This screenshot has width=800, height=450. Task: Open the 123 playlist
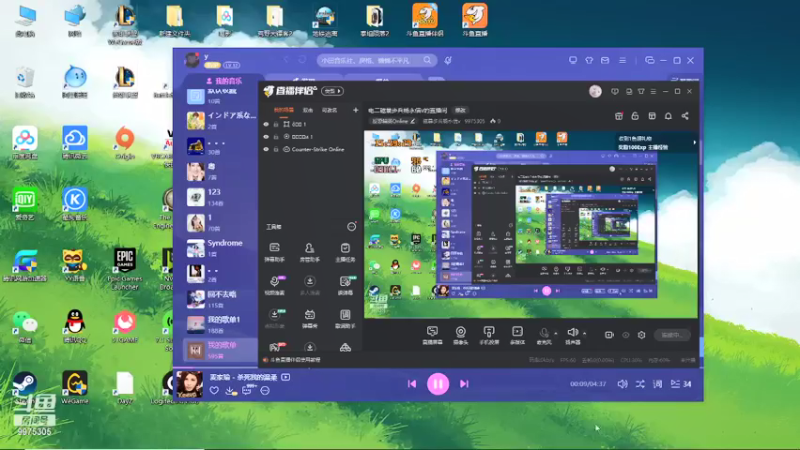click(220, 197)
